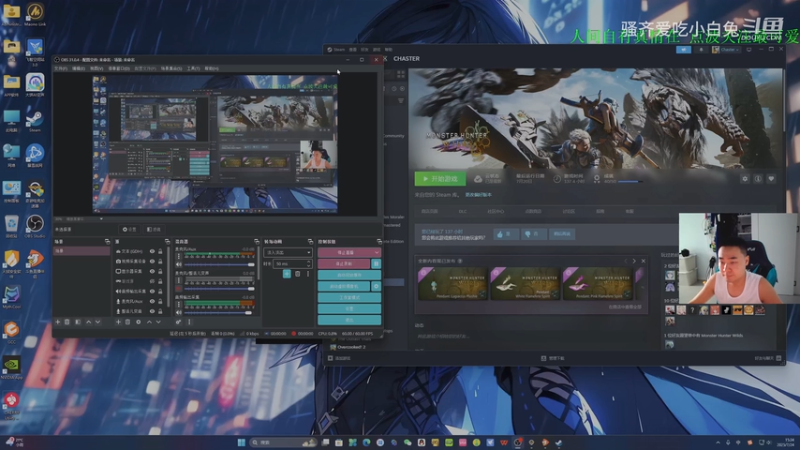Click 滤镜 filters button above OBS docks

(154, 230)
